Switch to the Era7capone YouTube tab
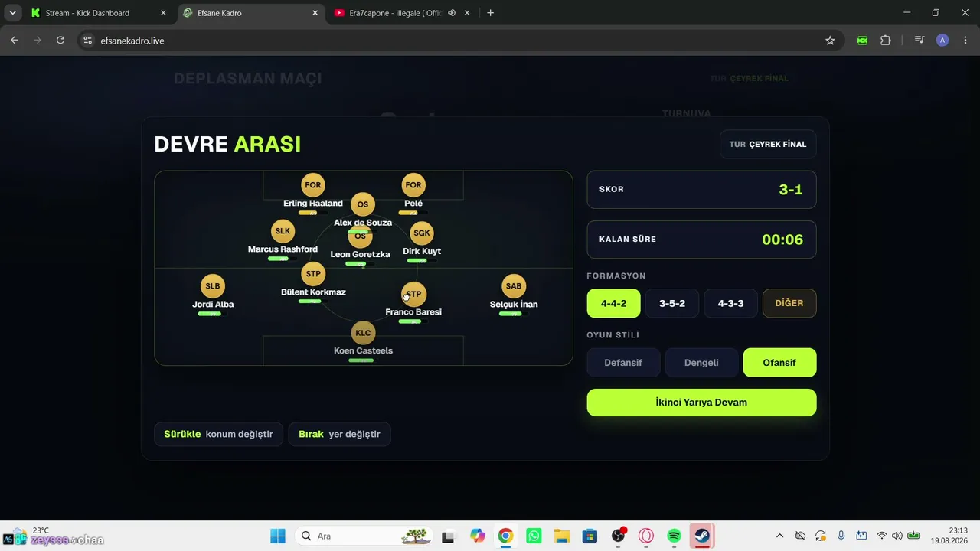This screenshot has height=551, width=980. tap(402, 13)
